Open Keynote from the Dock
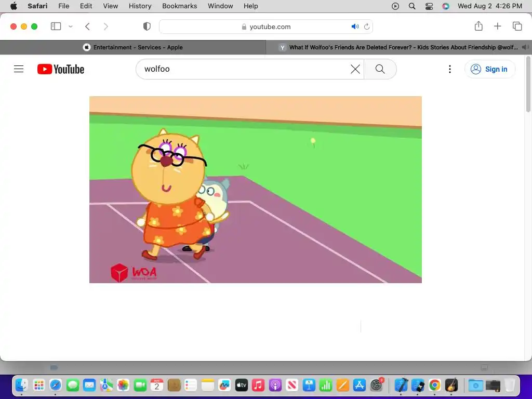Screen dimensions: 532x399 click(309, 385)
